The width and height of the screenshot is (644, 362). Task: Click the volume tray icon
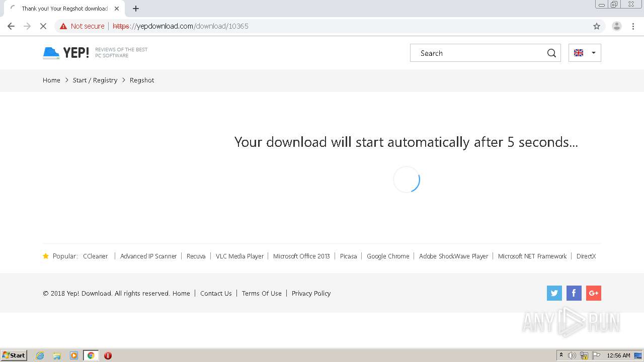572,355
